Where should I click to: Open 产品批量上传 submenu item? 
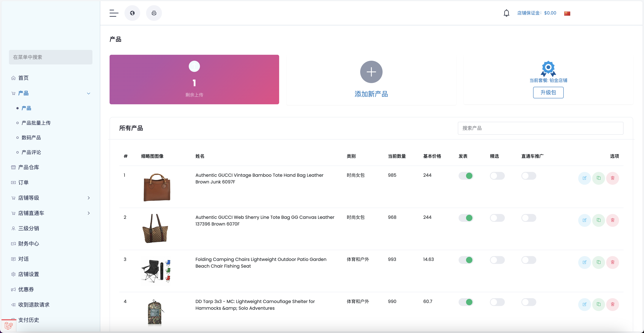[x=36, y=123]
